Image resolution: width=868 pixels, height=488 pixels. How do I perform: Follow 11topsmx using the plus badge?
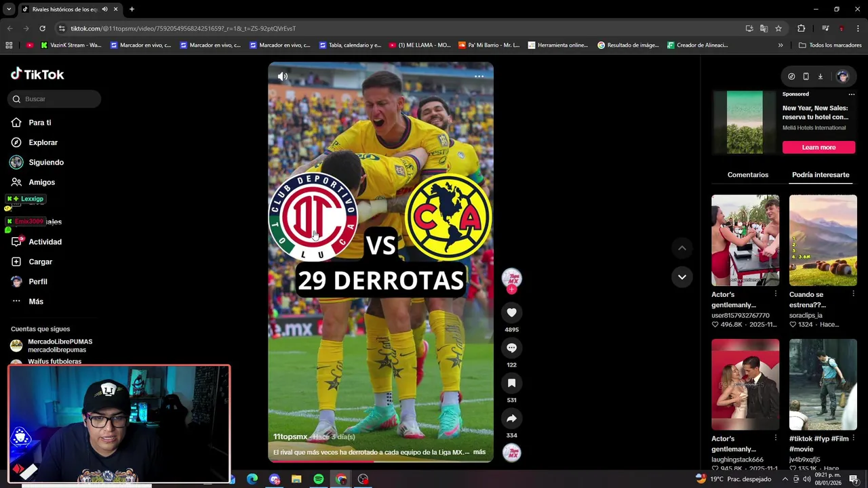click(511, 289)
